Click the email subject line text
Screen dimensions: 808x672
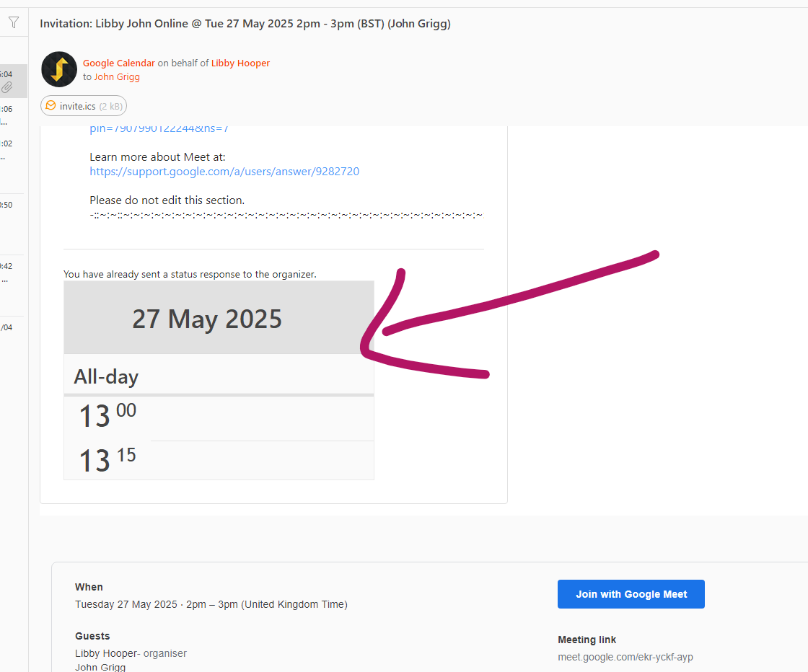pyautogui.click(x=245, y=24)
